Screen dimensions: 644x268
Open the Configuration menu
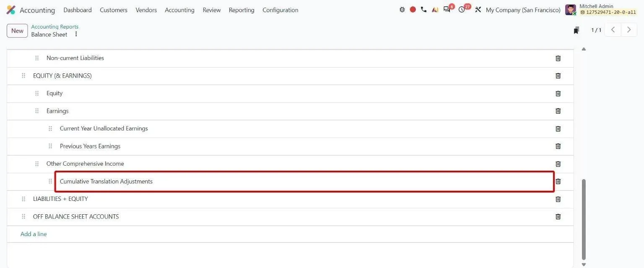(280, 10)
